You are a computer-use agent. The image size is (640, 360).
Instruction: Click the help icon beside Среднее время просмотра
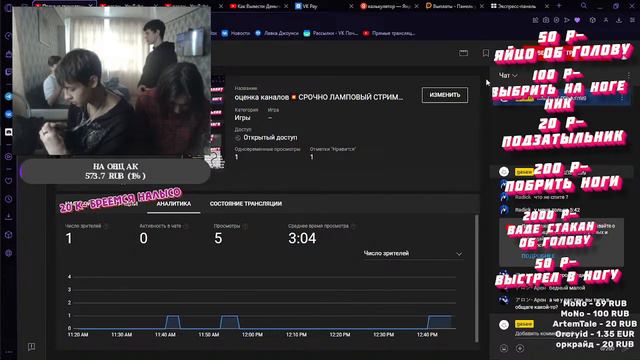[x=353, y=226]
